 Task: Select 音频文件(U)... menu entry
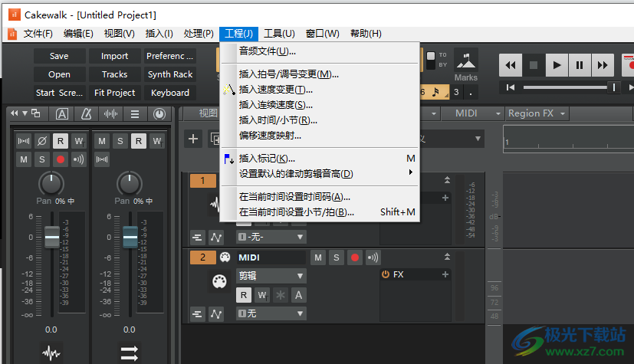(320, 51)
